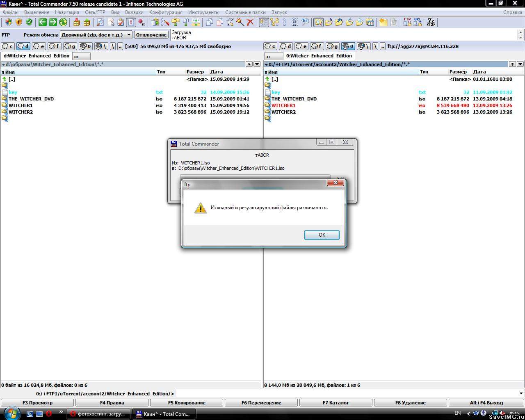Open the Файлы menu

(x=11, y=12)
